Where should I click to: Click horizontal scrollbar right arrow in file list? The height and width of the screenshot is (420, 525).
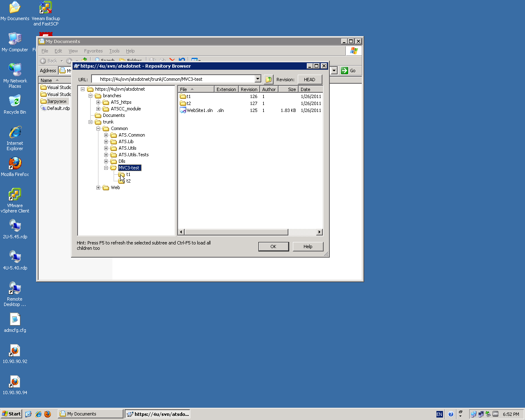(x=320, y=232)
